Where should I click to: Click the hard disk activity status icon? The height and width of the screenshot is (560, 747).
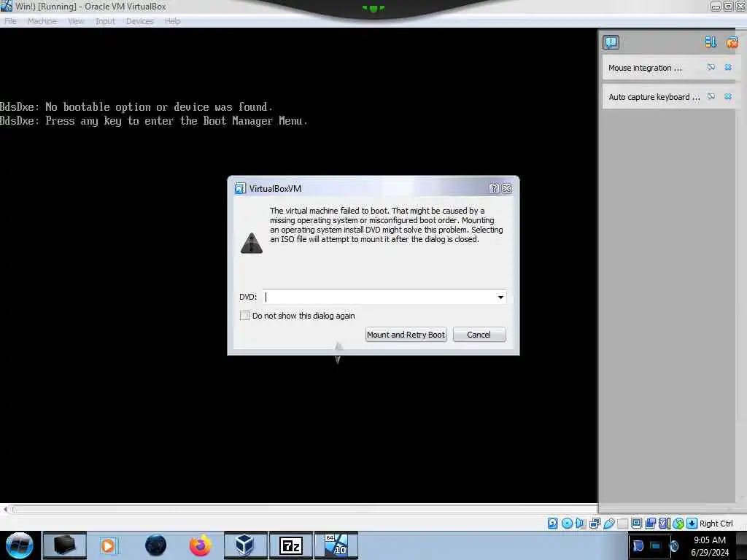553,524
